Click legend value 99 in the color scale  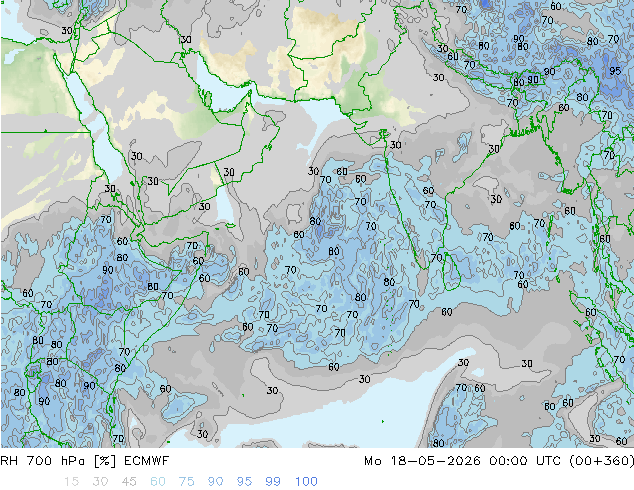click(x=273, y=482)
